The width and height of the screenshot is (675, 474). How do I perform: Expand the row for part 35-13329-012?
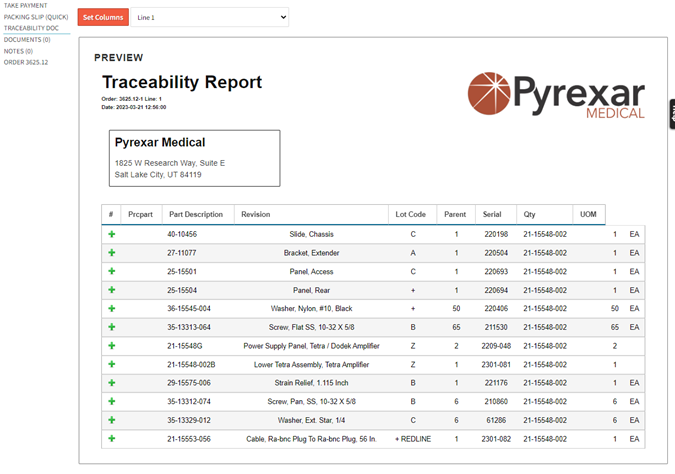point(111,420)
